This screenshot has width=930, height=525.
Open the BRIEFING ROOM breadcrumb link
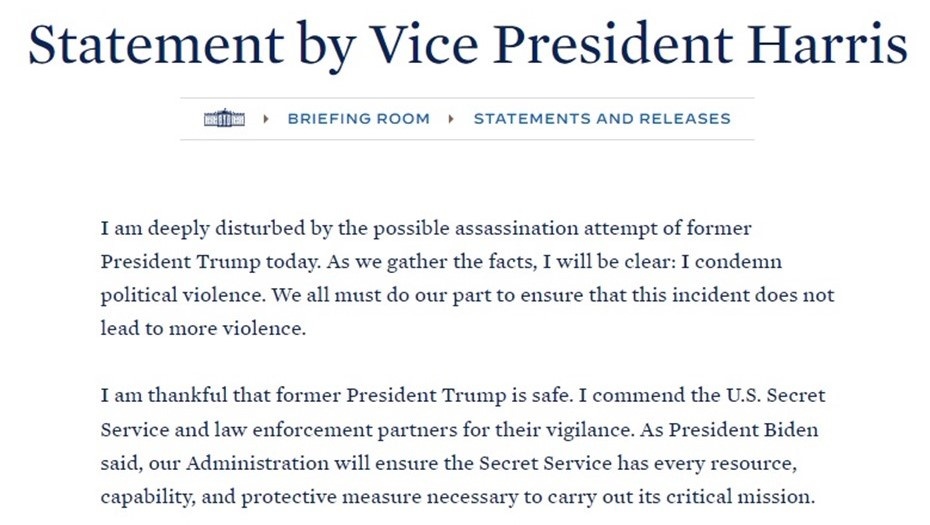click(358, 119)
